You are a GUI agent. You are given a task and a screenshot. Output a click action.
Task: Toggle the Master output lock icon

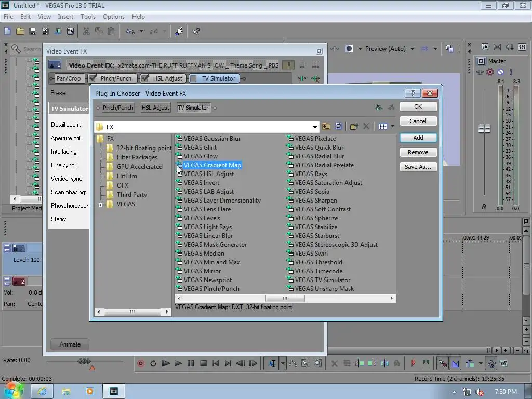tap(484, 207)
